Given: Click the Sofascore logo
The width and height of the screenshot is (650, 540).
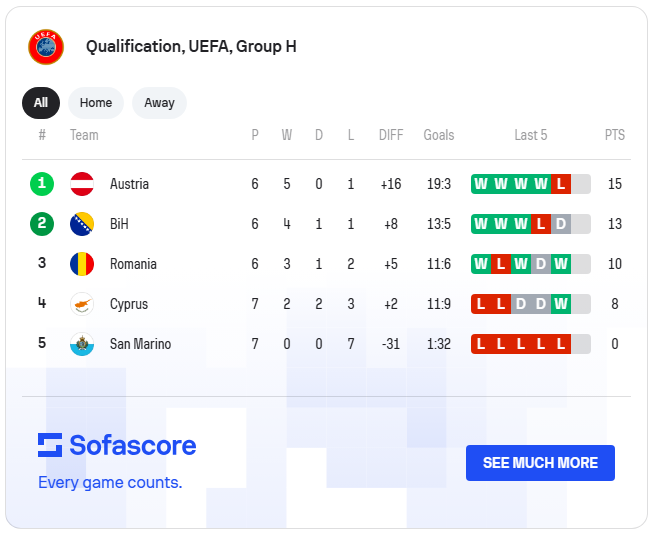Looking at the screenshot, I should point(117,445).
